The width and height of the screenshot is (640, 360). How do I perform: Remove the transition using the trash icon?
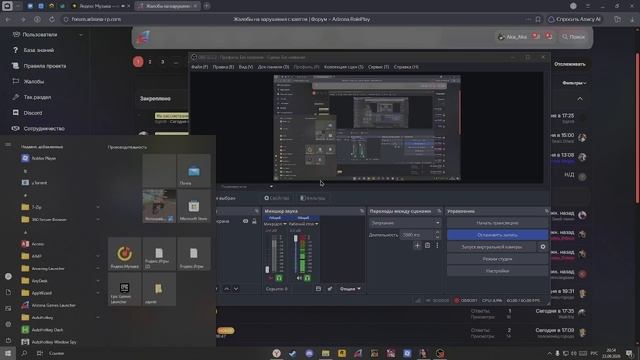click(x=427, y=245)
